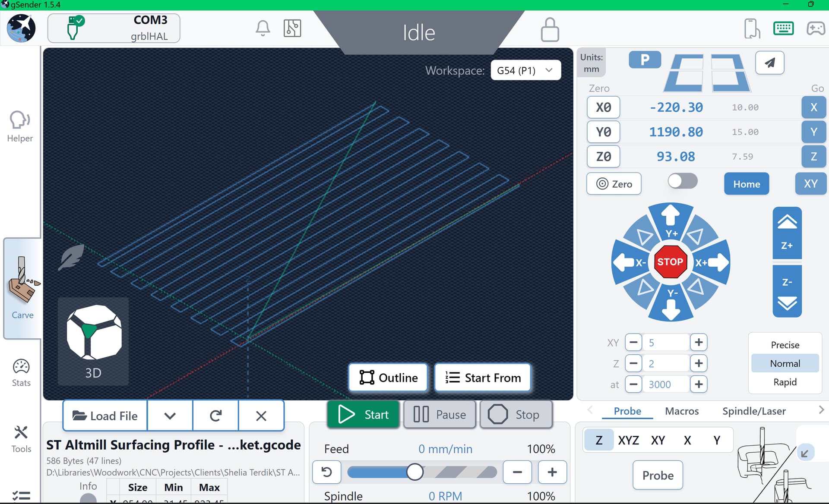Switch to the Macros tab

[681, 411]
